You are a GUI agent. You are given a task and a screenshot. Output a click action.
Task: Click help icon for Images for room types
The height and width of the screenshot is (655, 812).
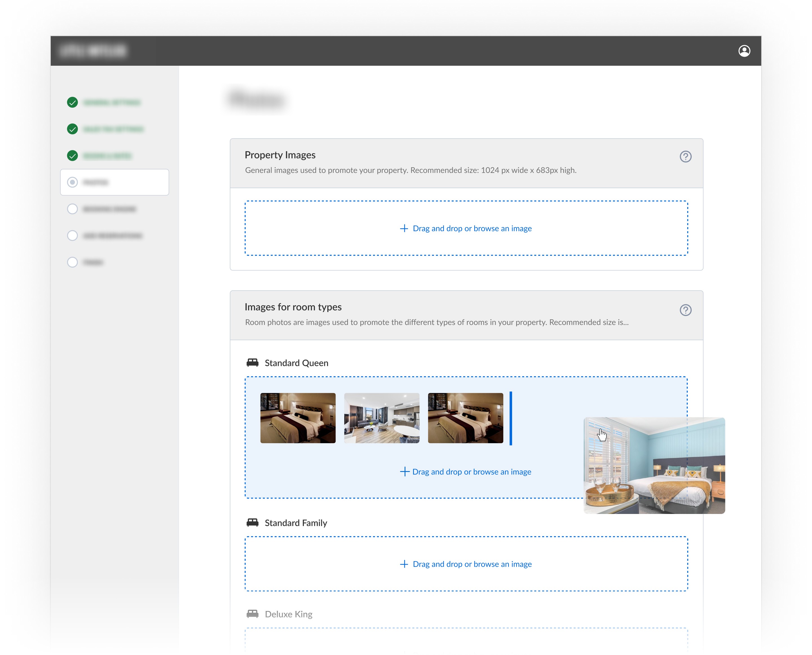point(685,310)
